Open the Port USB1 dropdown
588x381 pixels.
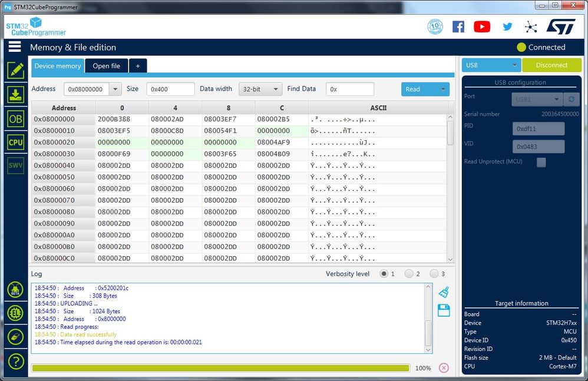click(x=537, y=100)
